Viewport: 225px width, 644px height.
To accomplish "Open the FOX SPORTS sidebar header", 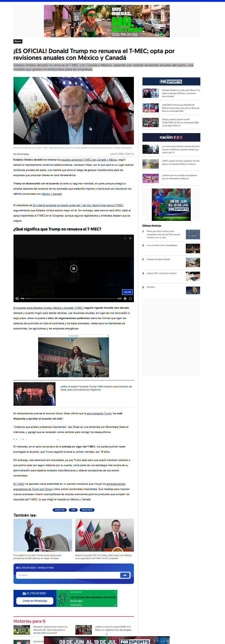I will click(x=171, y=82).
